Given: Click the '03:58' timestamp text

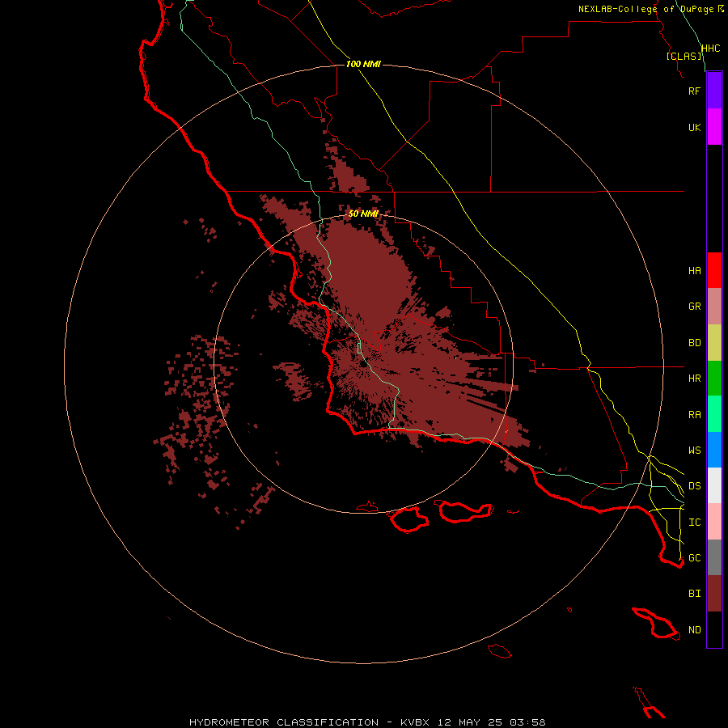Looking at the screenshot, I should pyautogui.click(x=527, y=722).
